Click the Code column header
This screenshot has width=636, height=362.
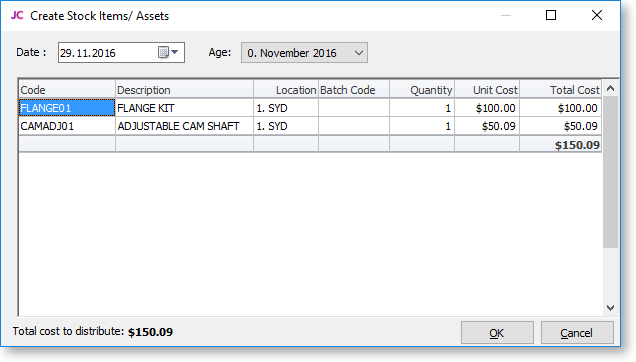67,89
